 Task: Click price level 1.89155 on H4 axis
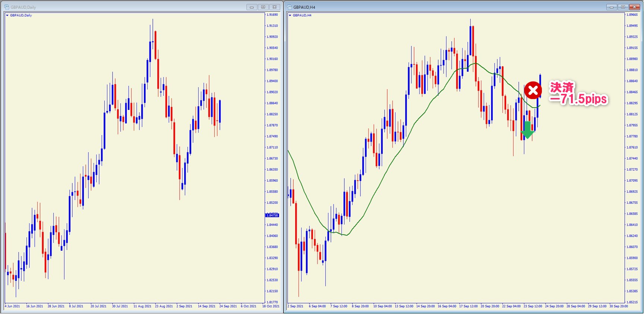click(632, 48)
